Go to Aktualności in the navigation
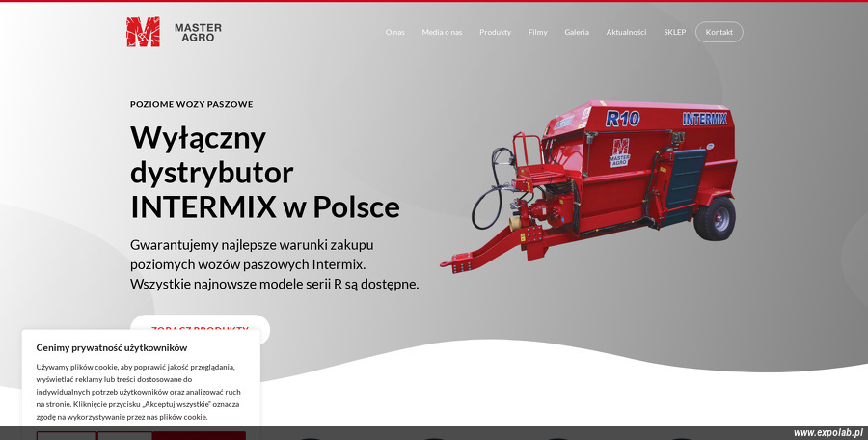The height and width of the screenshot is (440, 868). tap(626, 32)
